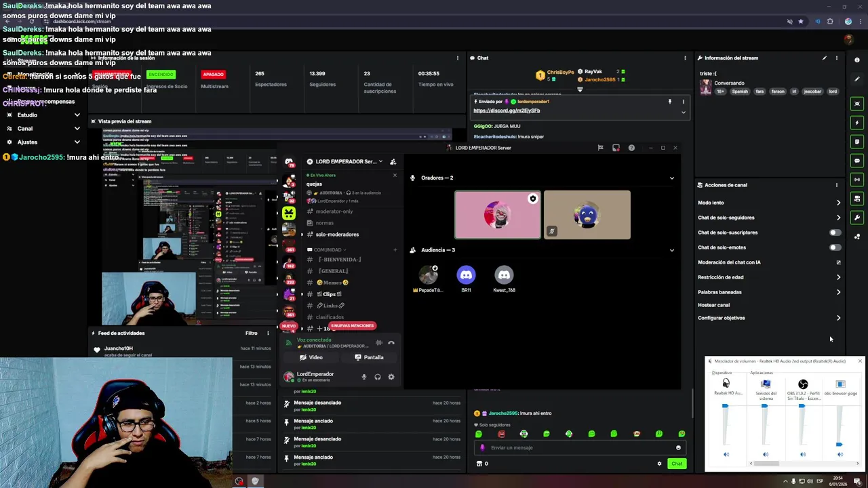
Task: Open Filtro in Feed de actividades
Action: tap(252, 333)
